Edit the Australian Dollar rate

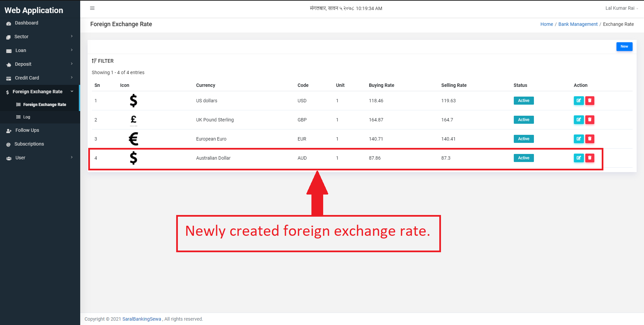point(579,158)
